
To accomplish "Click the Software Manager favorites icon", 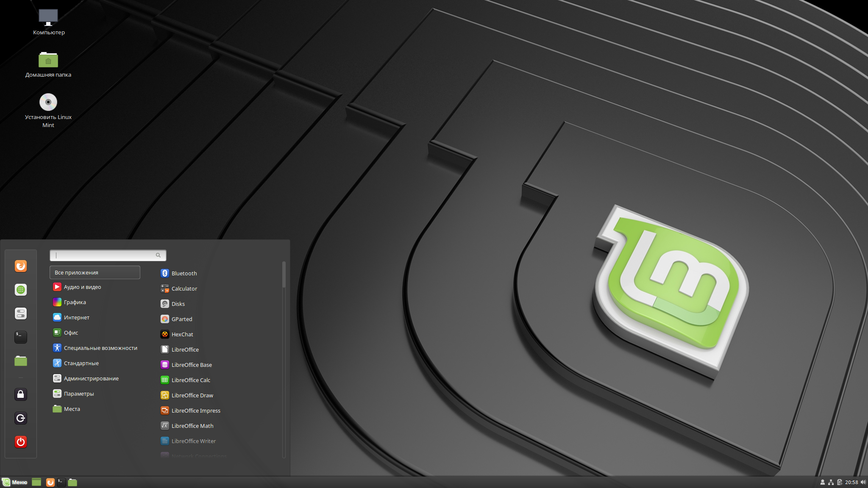I will (21, 290).
